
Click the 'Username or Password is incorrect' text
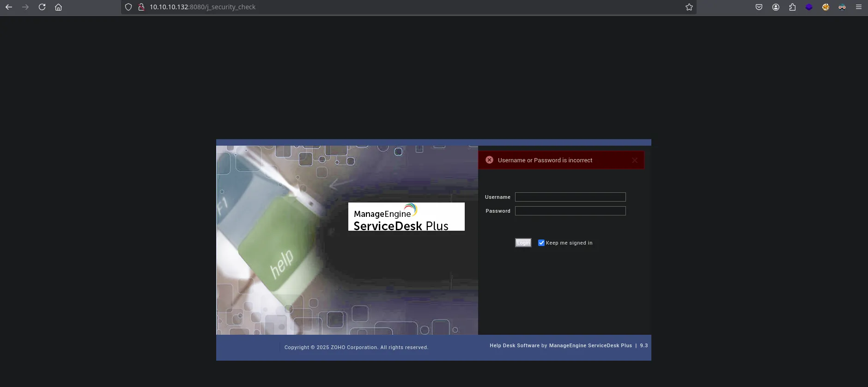pyautogui.click(x=545, y=160)
